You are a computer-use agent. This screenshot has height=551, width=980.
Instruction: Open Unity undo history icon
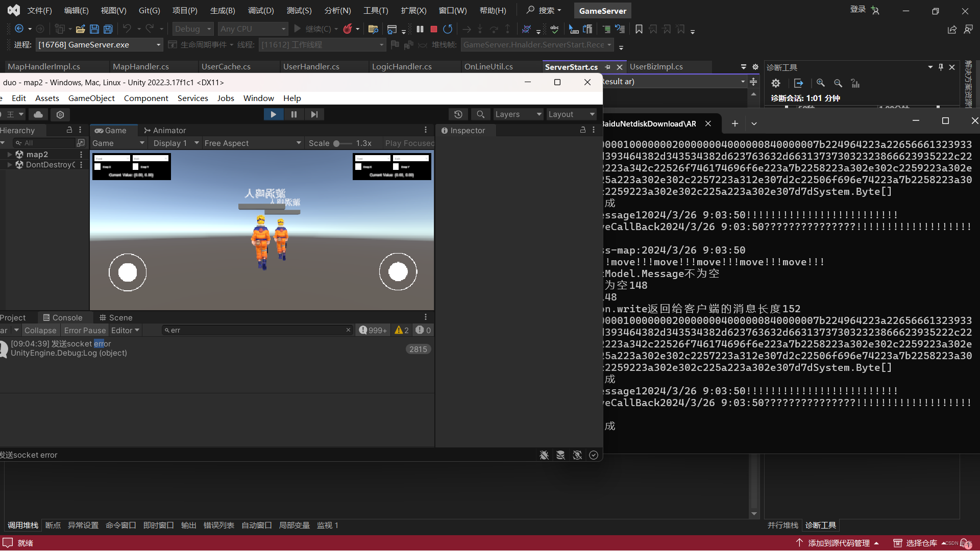tap(458, 114)
